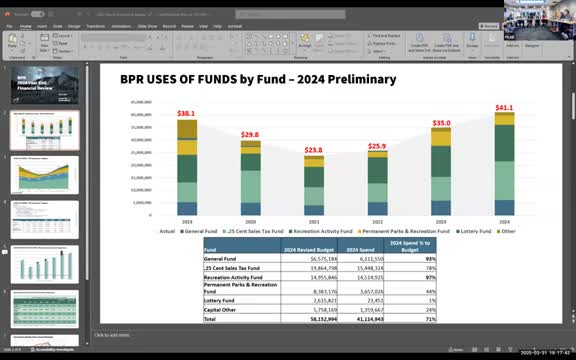Image resolution: width=576 pixels, height=360 pixels.
Task: Collapse the ribbon with corner chevron
Action: [569, 57]
